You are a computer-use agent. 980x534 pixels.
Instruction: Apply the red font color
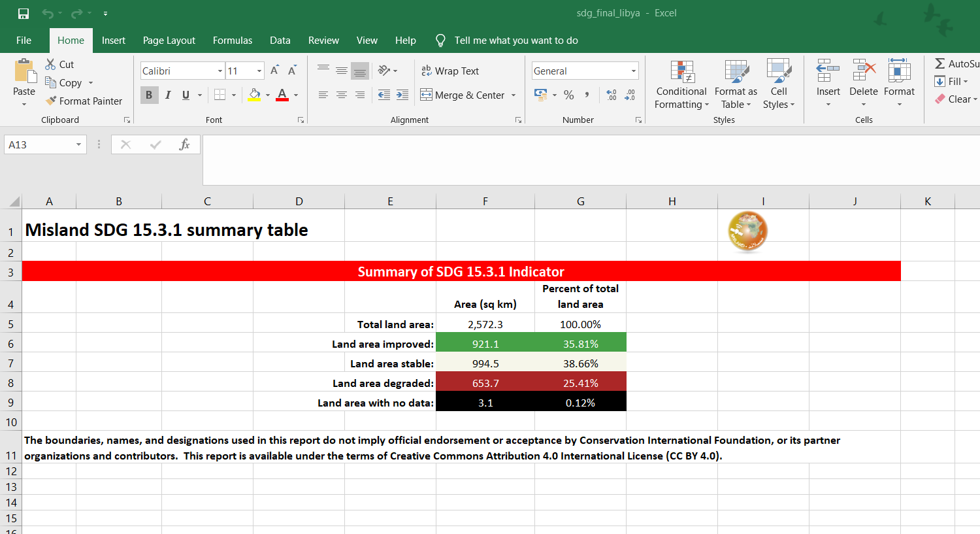click(x=282, y=95)
